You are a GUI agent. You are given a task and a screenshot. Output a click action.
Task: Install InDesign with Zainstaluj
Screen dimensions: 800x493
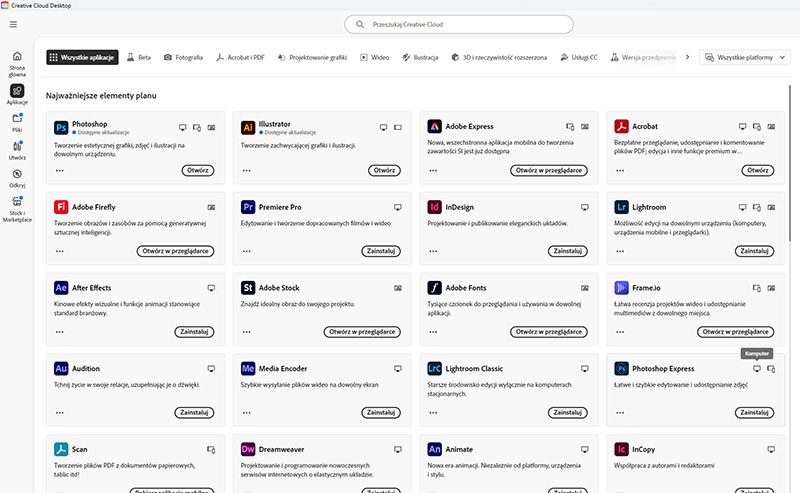point(568,251)
